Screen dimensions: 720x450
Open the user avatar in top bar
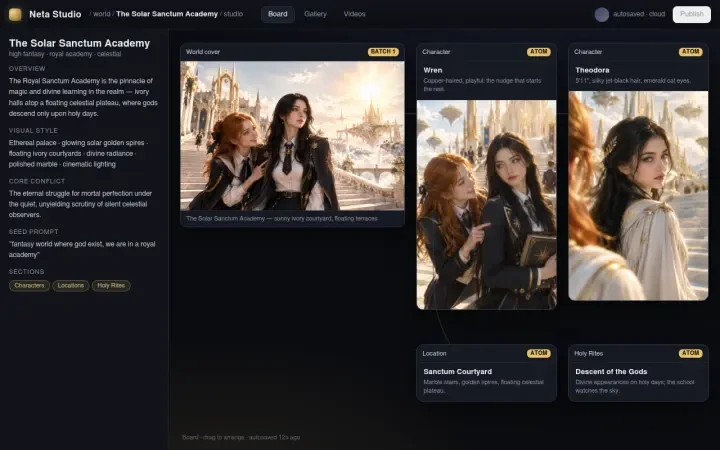click(x=602, y=14)
